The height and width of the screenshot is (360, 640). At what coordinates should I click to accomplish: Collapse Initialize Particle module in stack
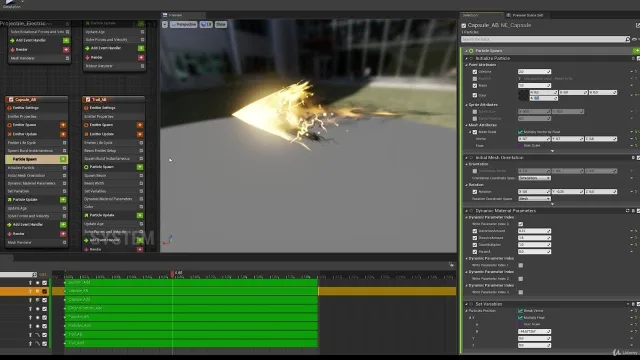click(467, 58)
